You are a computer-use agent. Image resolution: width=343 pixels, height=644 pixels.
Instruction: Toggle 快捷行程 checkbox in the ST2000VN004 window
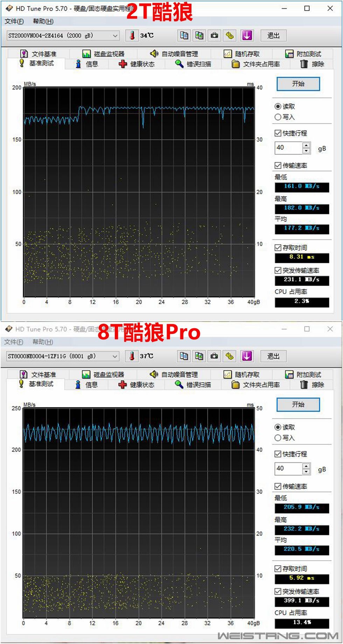[278, 133]
